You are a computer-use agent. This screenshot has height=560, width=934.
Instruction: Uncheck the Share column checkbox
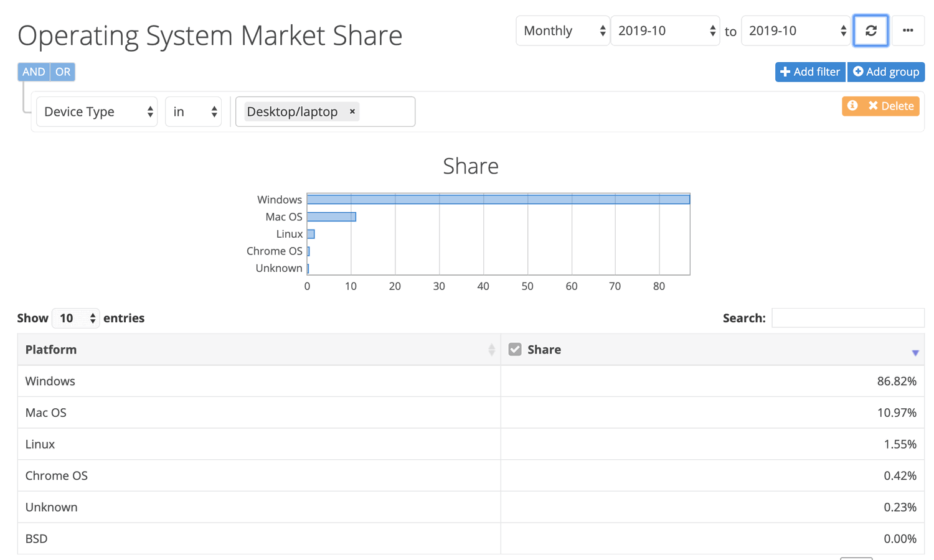(515, 349)
